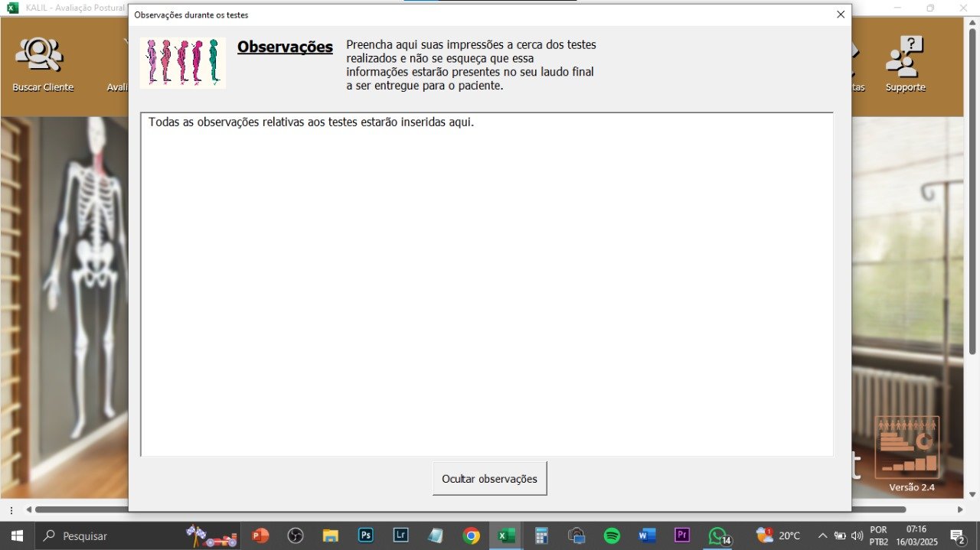
Task: Open the Calculator taskbar icon
Action: point(541,535)
